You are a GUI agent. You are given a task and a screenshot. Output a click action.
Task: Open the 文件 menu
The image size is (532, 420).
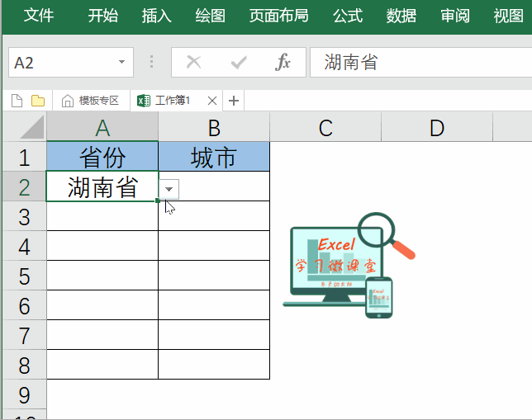coord(39,16)
